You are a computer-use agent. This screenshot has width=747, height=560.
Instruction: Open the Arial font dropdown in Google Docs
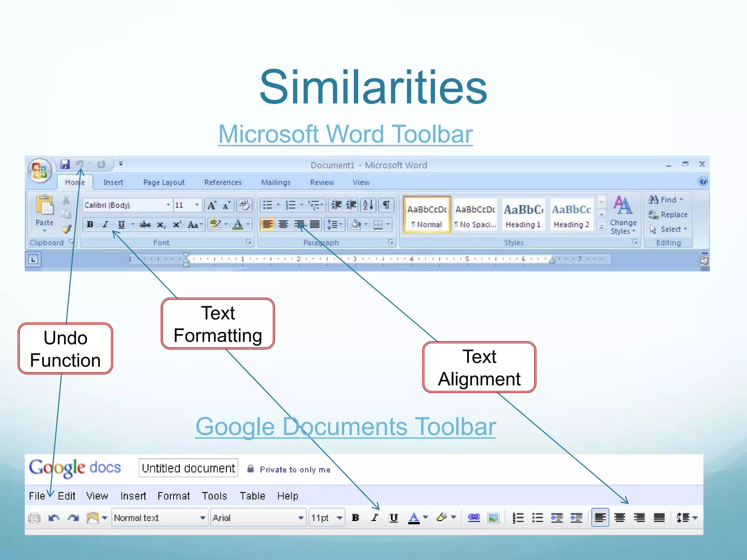[258, 518]
